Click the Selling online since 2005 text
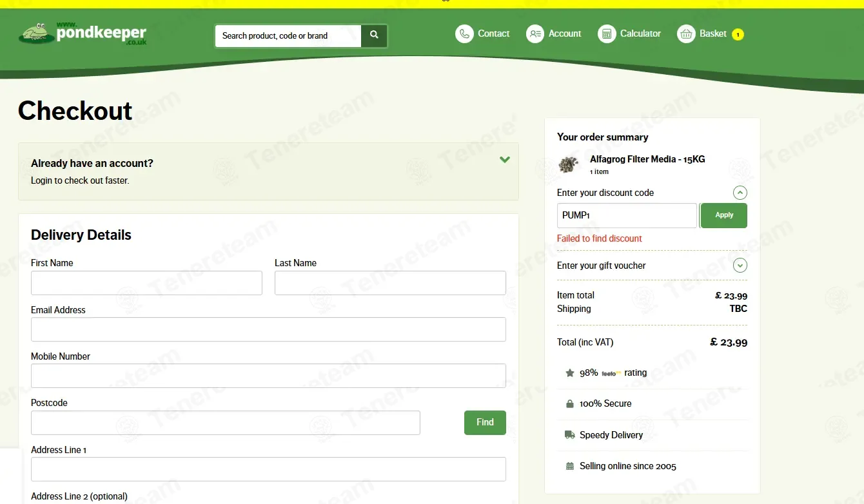Screen dimensions: 864x504 pos(628,466)
